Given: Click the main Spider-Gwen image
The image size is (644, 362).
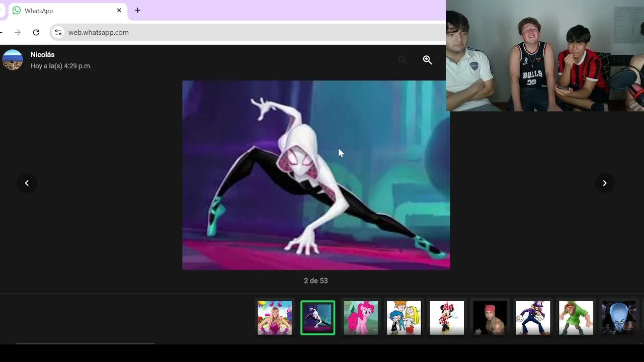Looking at the screenshot, I should [x=316, y=175].
